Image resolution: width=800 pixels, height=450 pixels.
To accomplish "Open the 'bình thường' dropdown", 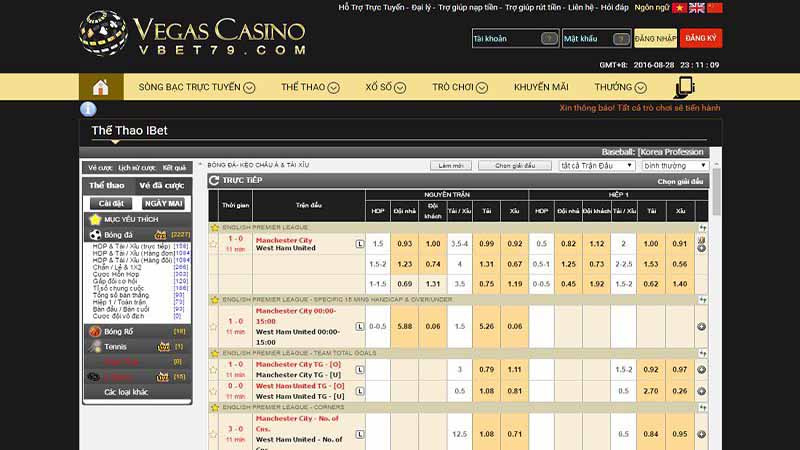I will coord(675,165).
